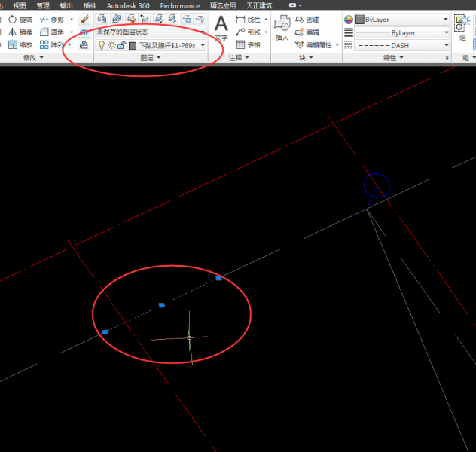
Task: Expand the Linear (线性) dimension flyout arrow
Action: coord(266,20)
